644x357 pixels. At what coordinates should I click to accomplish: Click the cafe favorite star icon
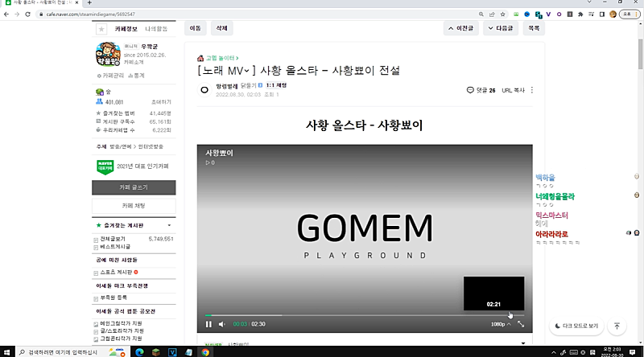point(101,29)
